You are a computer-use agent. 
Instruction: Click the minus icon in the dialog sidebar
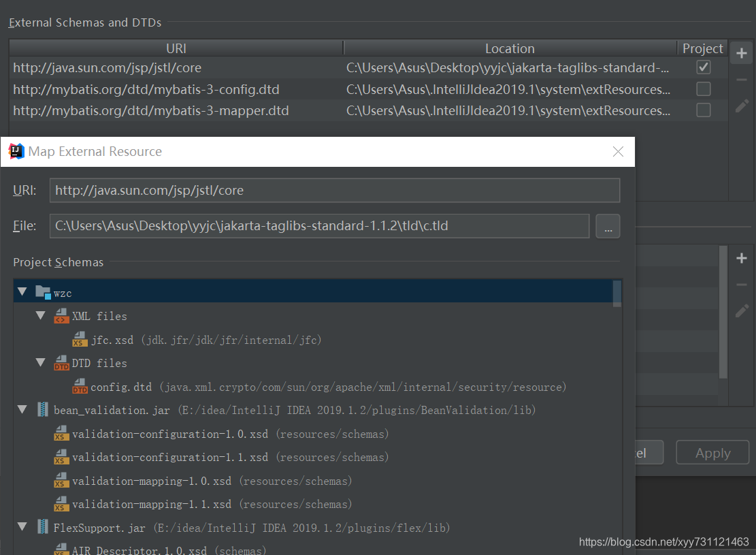741,285
